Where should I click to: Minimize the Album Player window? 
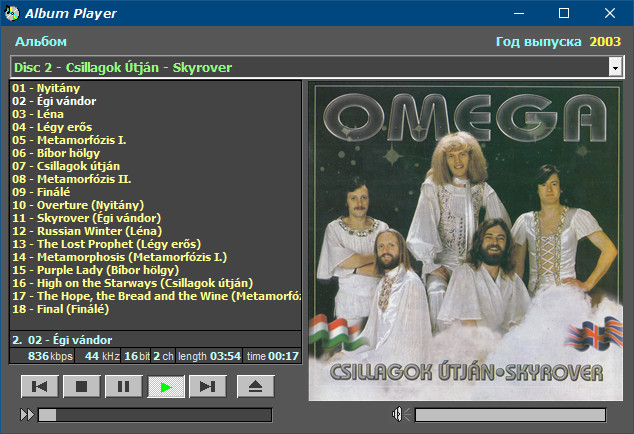click(519, 13)
